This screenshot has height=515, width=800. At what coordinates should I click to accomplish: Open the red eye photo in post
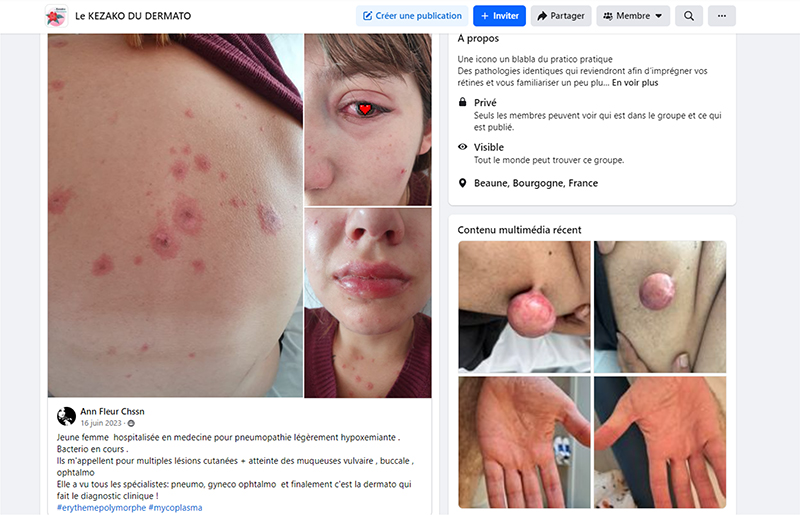point(368,119)
